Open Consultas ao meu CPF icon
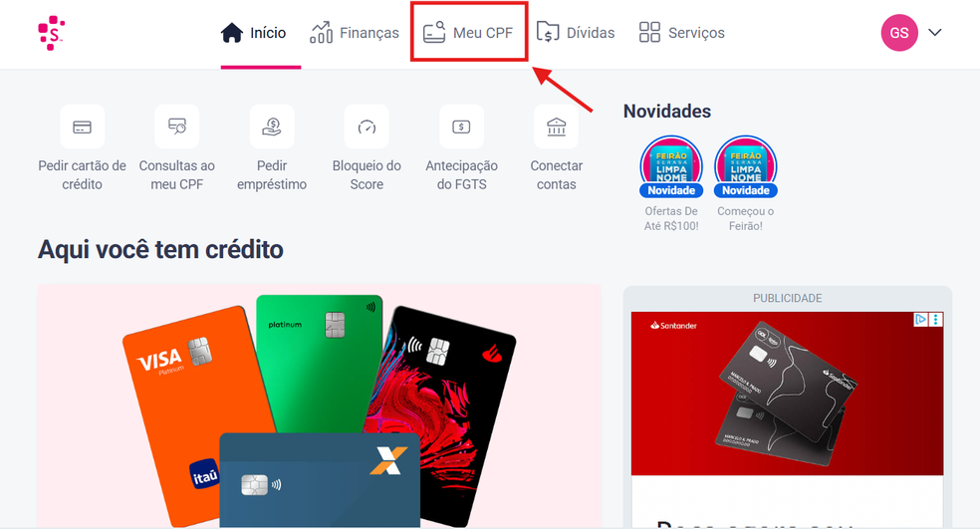This screenshot has width=980, height=529. [177, 127]
